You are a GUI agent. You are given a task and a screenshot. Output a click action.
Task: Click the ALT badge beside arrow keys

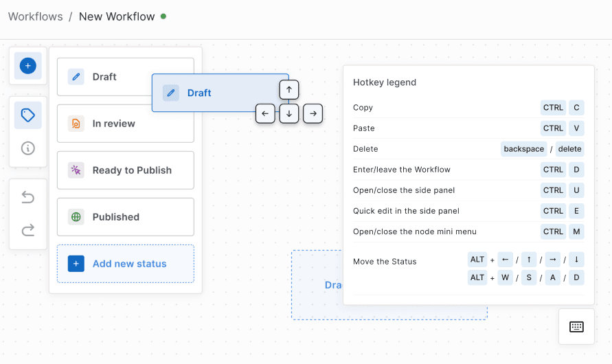[x=477, y=260]
